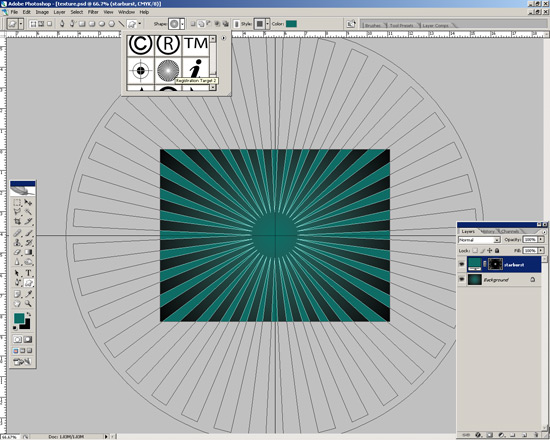Switch to Standard edit mode
The image size is (550, 440).
pos(18,339)
